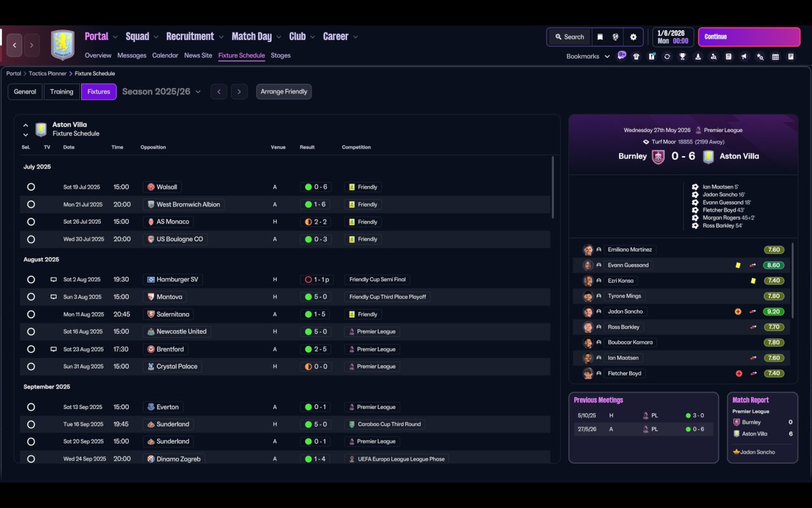Select the US Boulogne CO fixture radio button
This screenshot has width=812, height=508.
pyautogui.click(x=31, y=239)
